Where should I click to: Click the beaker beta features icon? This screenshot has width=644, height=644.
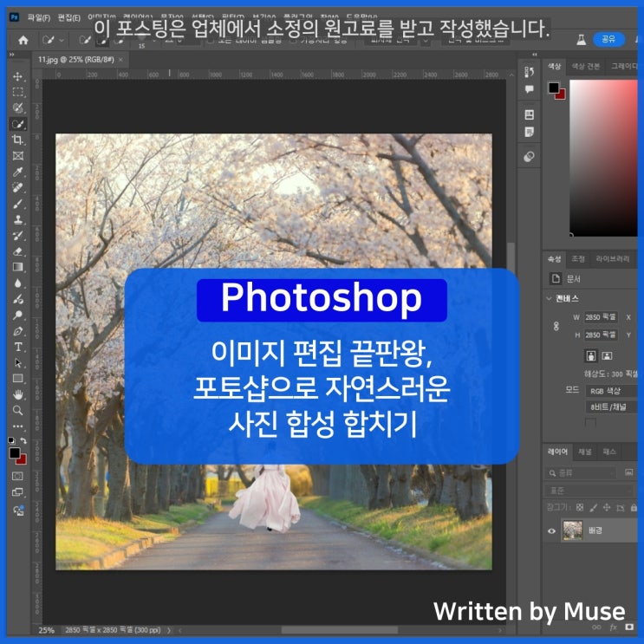click(581, 40)
